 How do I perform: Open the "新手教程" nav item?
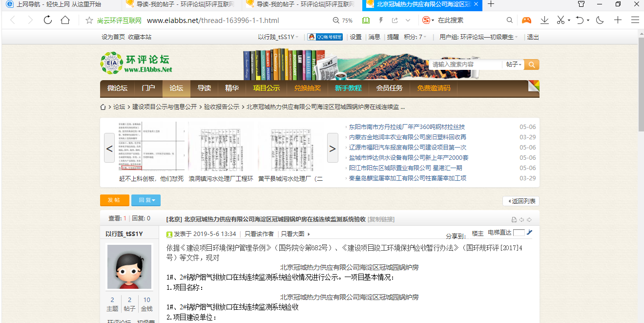coord(348,88)
